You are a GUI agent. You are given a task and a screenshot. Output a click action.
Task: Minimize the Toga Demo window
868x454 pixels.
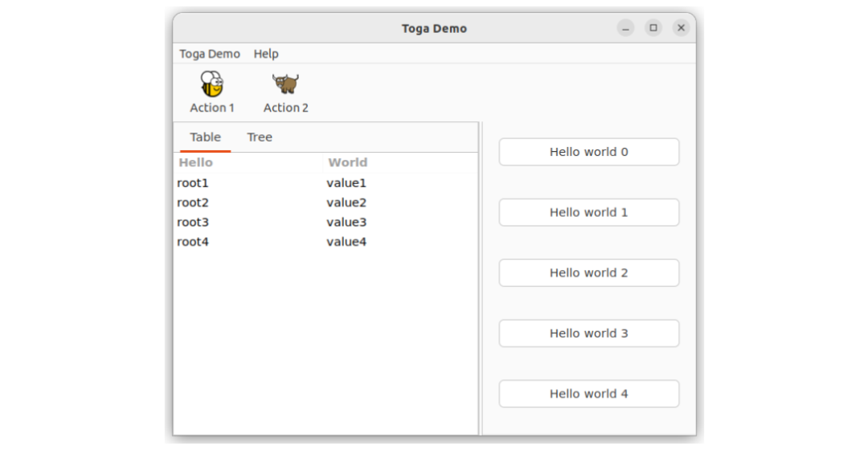[x=625, y=28]
